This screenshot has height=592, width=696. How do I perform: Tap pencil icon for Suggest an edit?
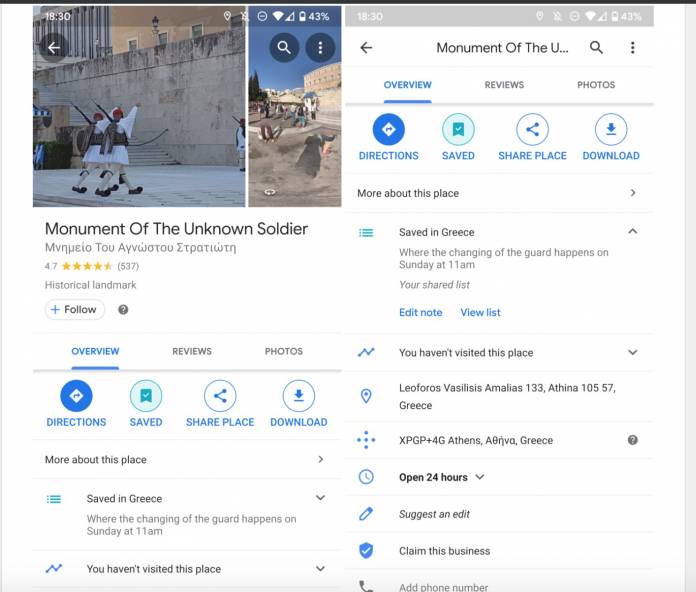click(x=366, y=514)
